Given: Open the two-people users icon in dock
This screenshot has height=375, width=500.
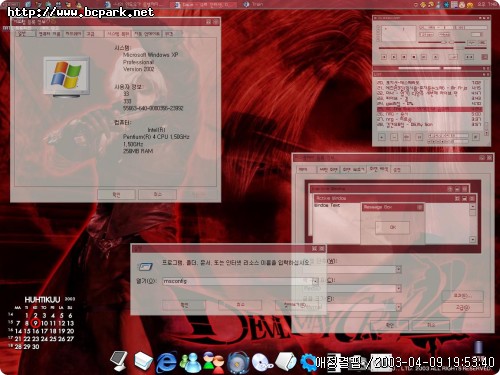Looking at the screenshot, I should (214, 362).
